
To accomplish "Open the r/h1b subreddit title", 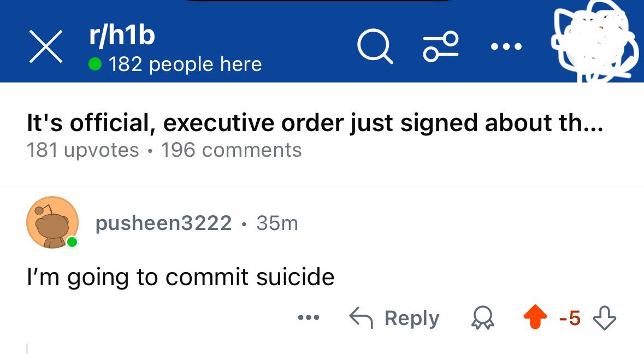I will (122, 34).
